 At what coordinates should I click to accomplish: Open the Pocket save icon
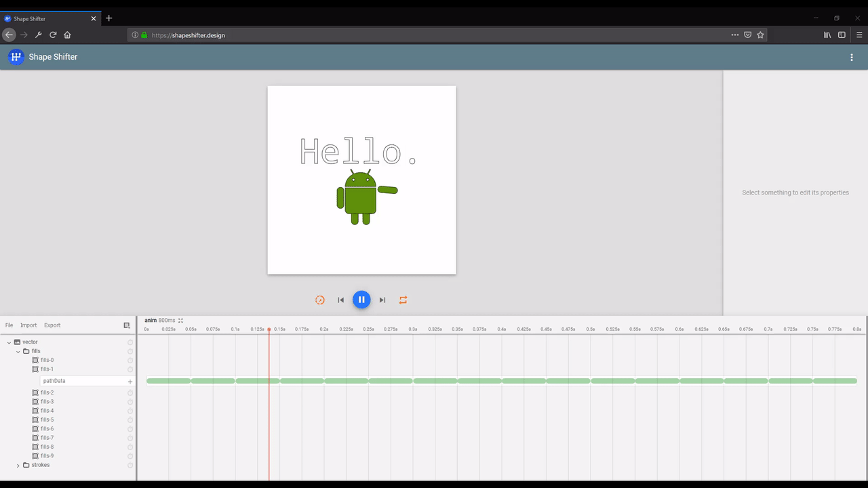[747, 35]
